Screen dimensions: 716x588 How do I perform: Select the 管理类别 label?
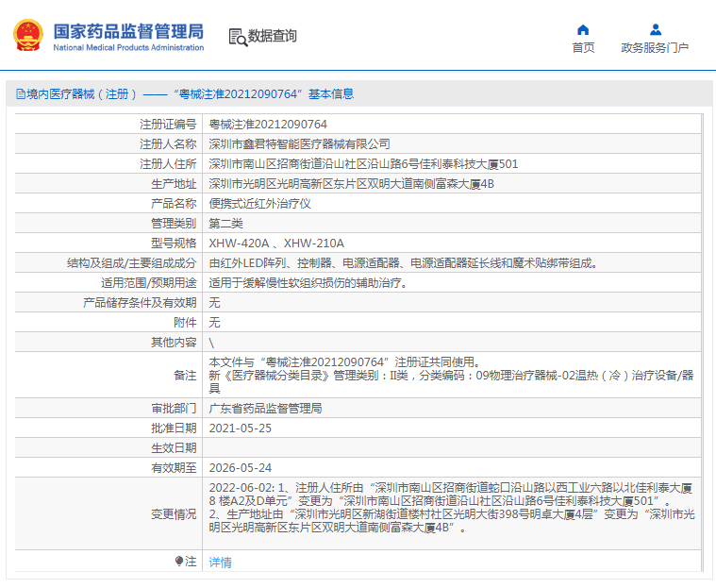pos(174,224)
